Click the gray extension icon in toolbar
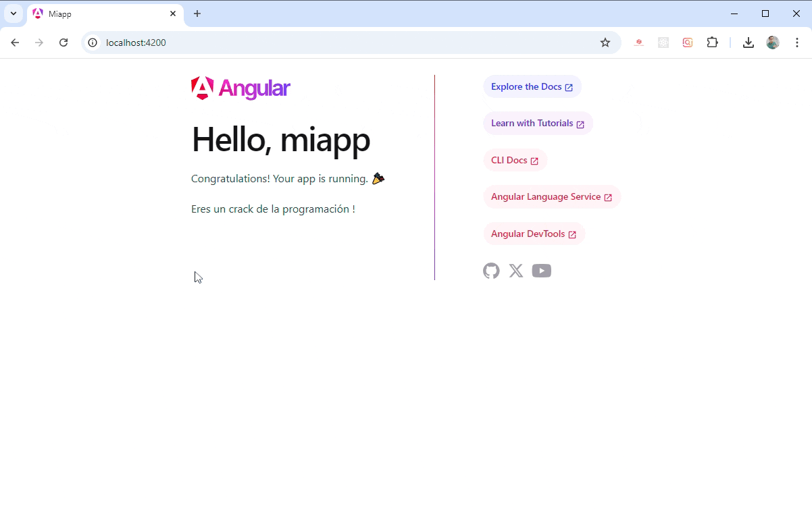Viewport: 812px width, 513px height. (663, 43)
